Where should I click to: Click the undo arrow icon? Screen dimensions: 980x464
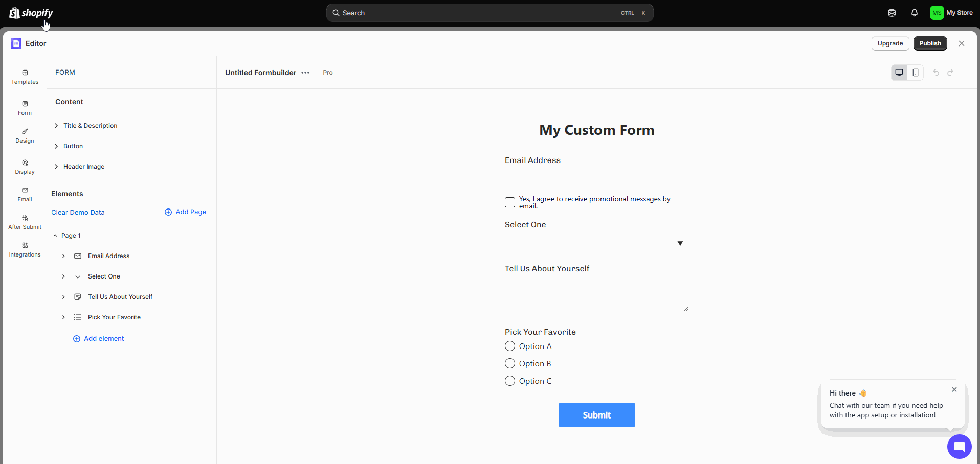click(936, 73)
